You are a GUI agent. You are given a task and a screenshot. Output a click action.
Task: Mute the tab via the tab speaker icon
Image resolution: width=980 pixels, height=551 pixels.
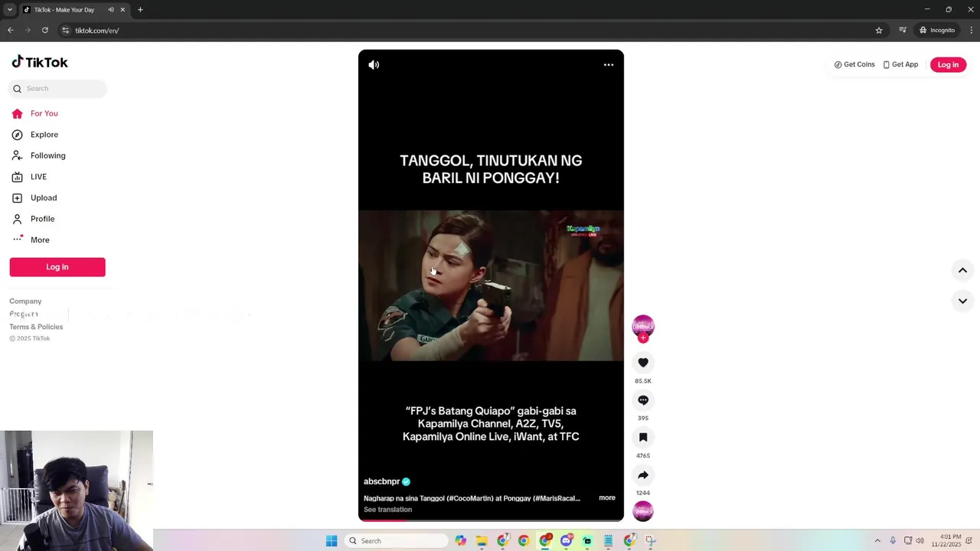click(x=111, y=10)
